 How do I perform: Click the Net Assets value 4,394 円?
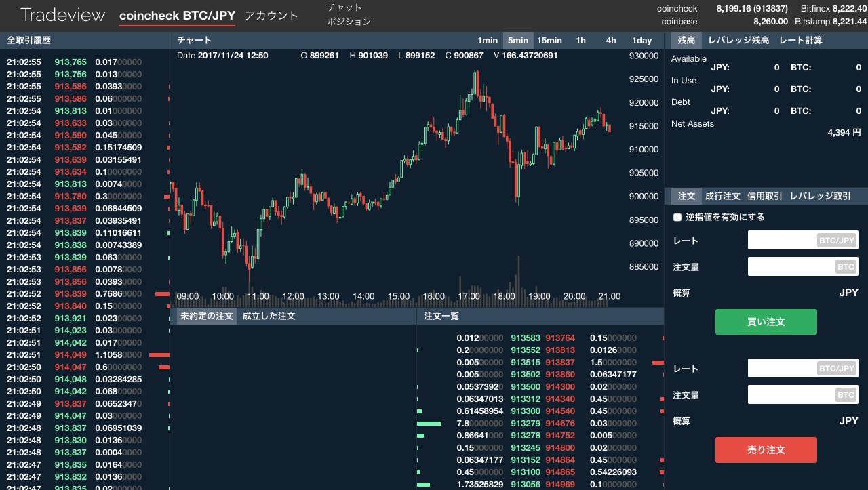coord(844,133)
